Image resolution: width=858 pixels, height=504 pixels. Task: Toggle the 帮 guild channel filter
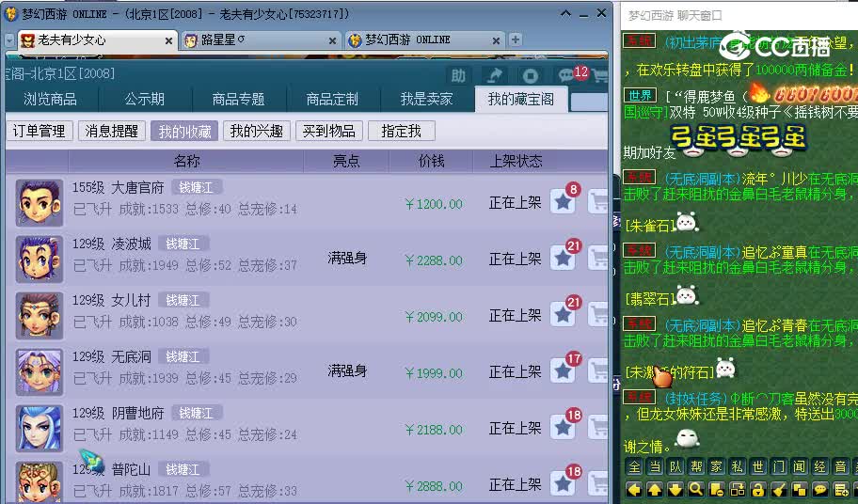pos(696,467)
